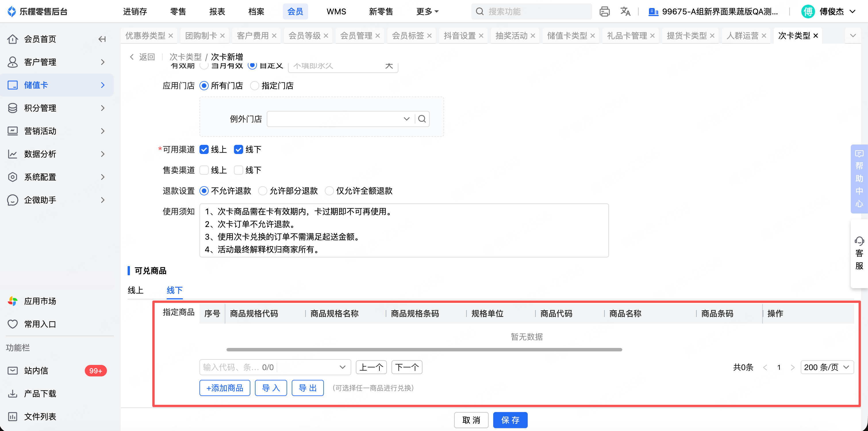Click the search icon beside 例外门店
Screen dimensions: 868x431
(x=422, y=119)
